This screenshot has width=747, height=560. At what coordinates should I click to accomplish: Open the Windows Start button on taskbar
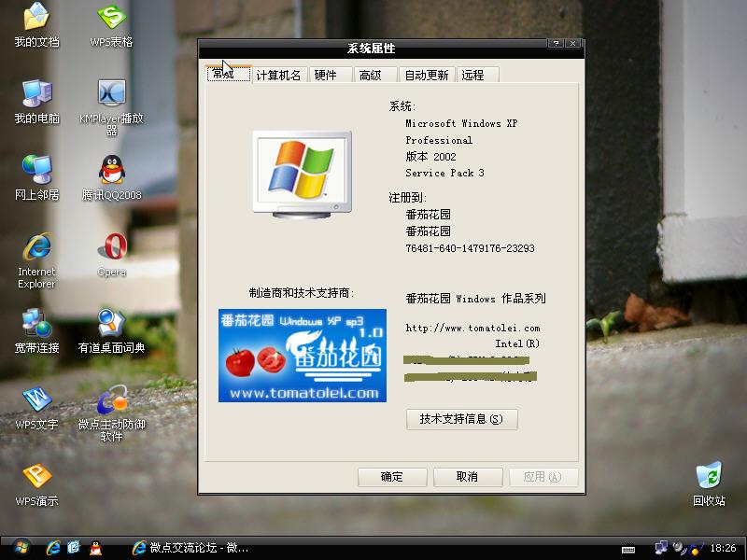click(x=21, y=547)
